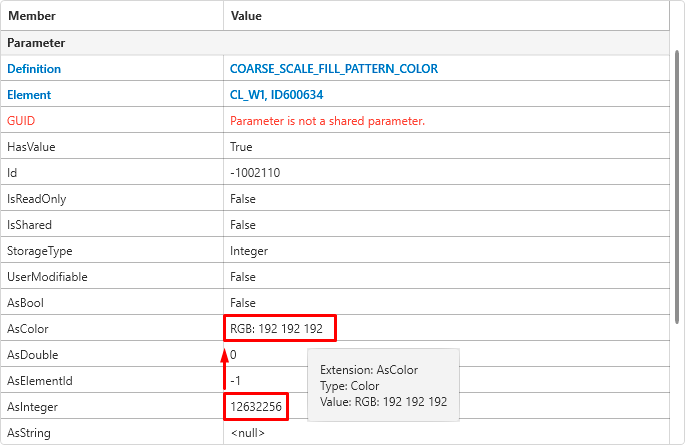Select the IsShared row label

pyautogui.click(x=29, y=225)
